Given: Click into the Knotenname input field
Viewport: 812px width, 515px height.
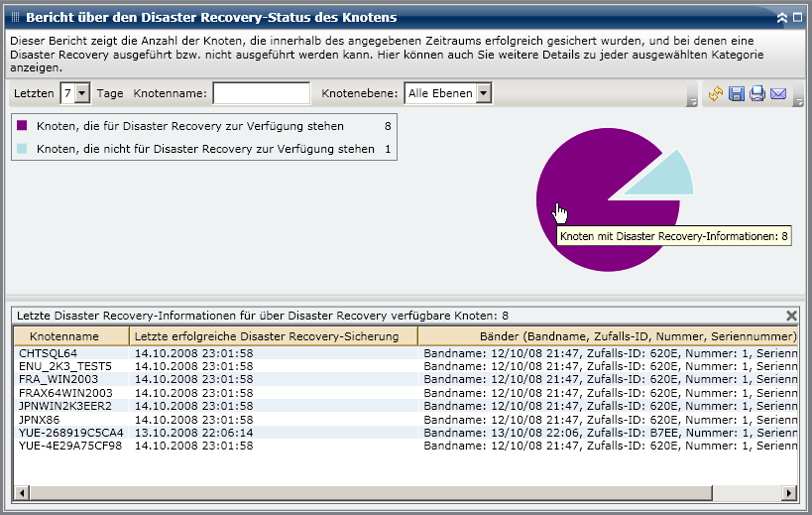Looking at the screenshot, I should 262,94.
